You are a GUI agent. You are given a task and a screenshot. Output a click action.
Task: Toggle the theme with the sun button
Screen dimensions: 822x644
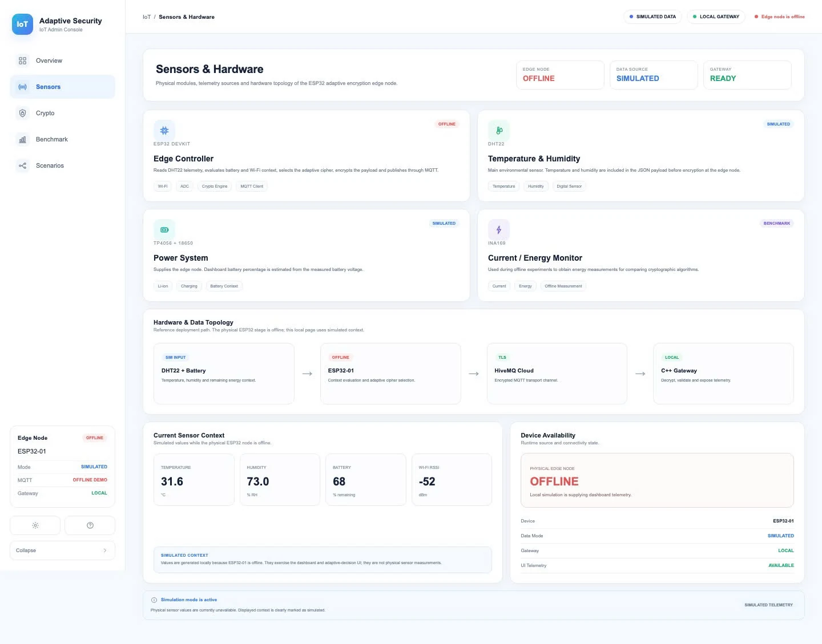point(35,525)
